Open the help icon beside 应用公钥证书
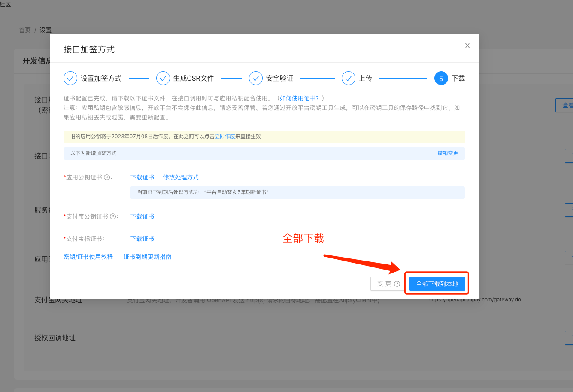Screen dimensions: 573x392 107,177
